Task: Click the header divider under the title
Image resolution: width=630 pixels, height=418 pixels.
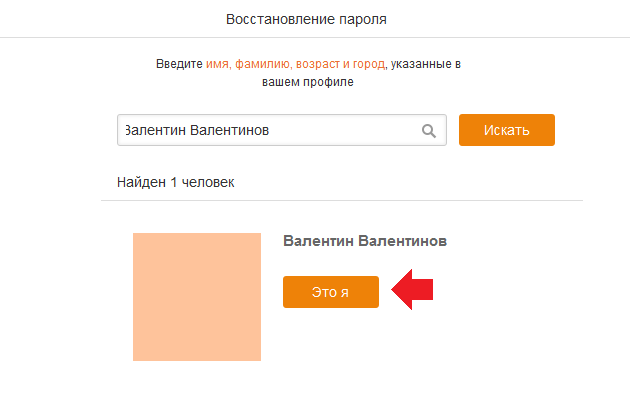Action: click(315, 37)
